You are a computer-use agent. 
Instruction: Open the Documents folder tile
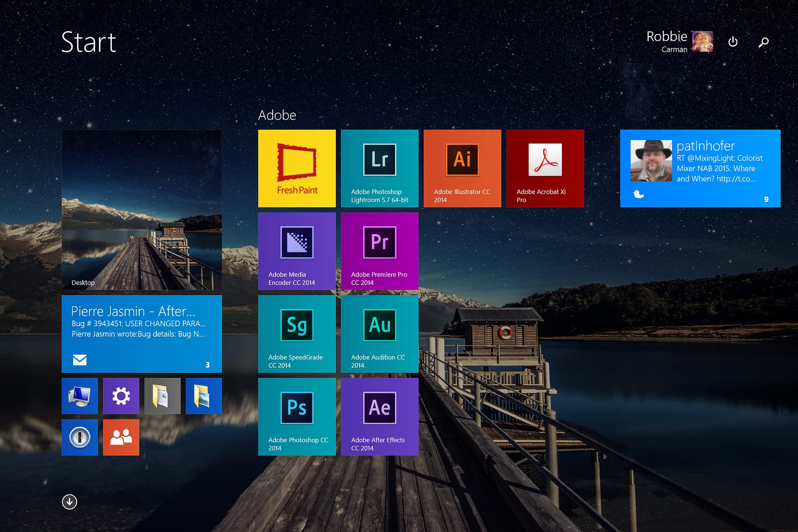pos(163,396)
